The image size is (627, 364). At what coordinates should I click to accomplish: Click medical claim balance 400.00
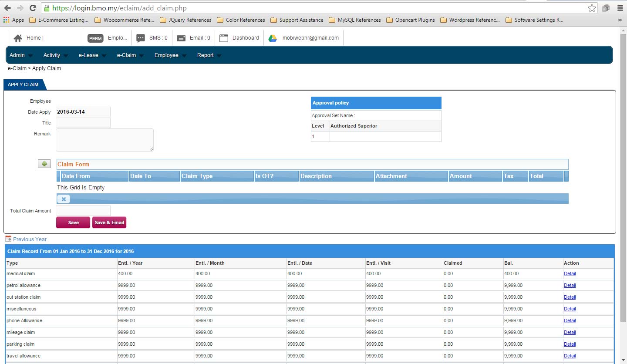(533, 273)
